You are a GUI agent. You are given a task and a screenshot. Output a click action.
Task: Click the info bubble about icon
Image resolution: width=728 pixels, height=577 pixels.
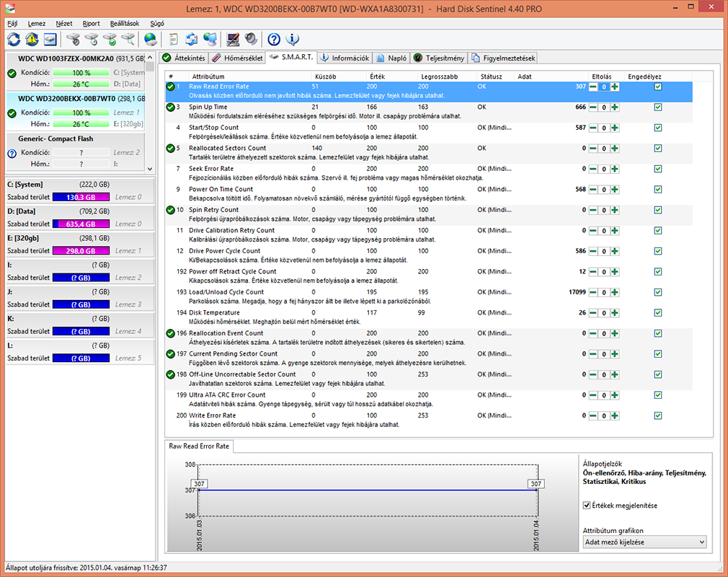pyautogui.click(x=293, y=40)
